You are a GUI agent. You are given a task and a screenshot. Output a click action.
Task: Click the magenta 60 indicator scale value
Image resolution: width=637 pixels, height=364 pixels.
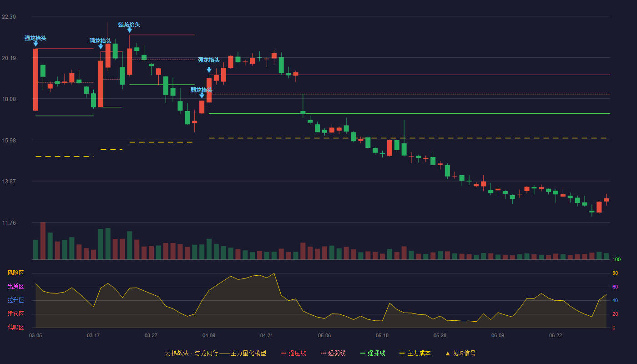(615, 287)
